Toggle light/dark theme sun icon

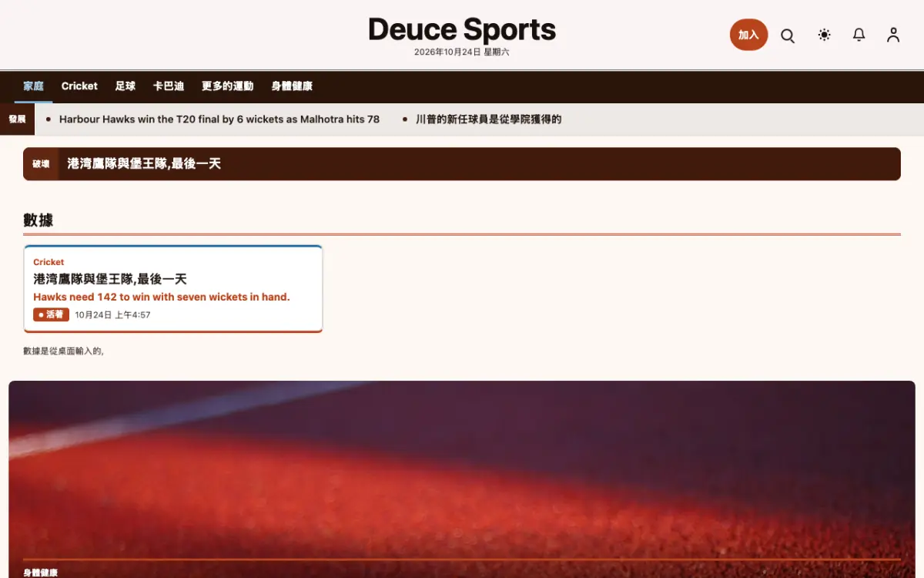click(x=825, y=35)
